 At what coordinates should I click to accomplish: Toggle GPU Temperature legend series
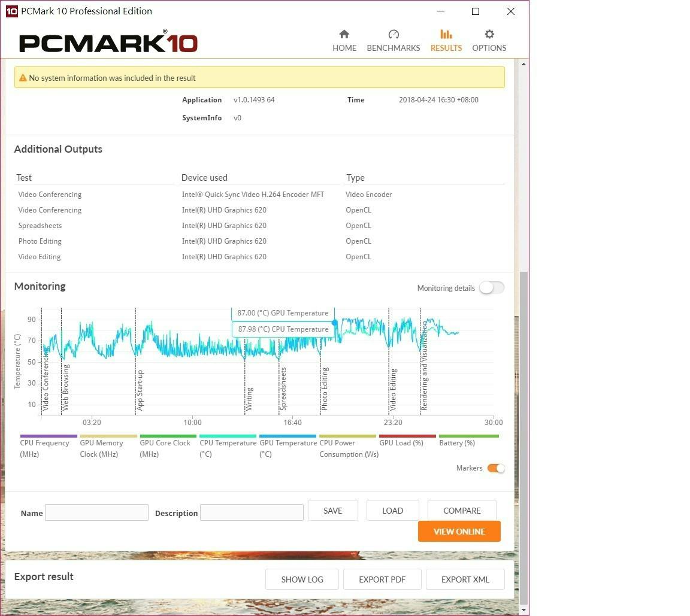287,446
